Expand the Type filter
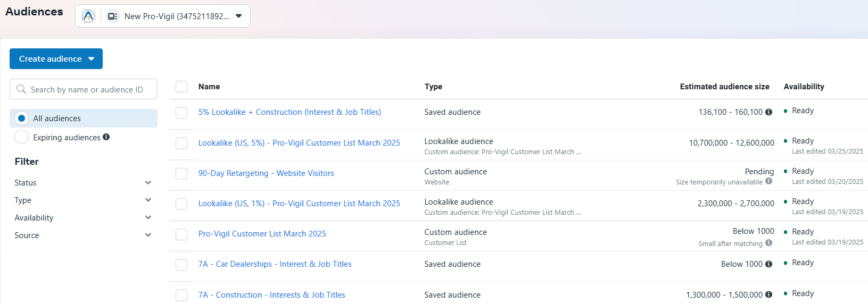868x304 pixels. (84, 200)
